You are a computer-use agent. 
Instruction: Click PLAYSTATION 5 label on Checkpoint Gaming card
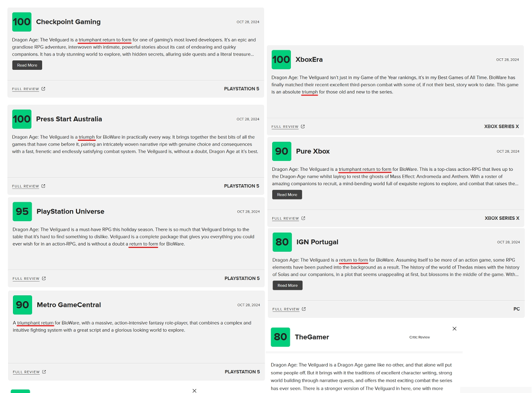[x=242, y=89]
